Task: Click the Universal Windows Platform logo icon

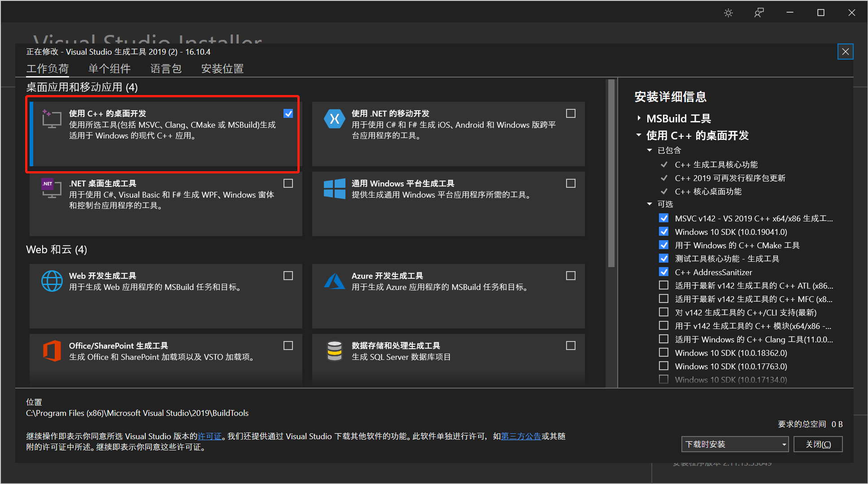Action: pos(334,189)
